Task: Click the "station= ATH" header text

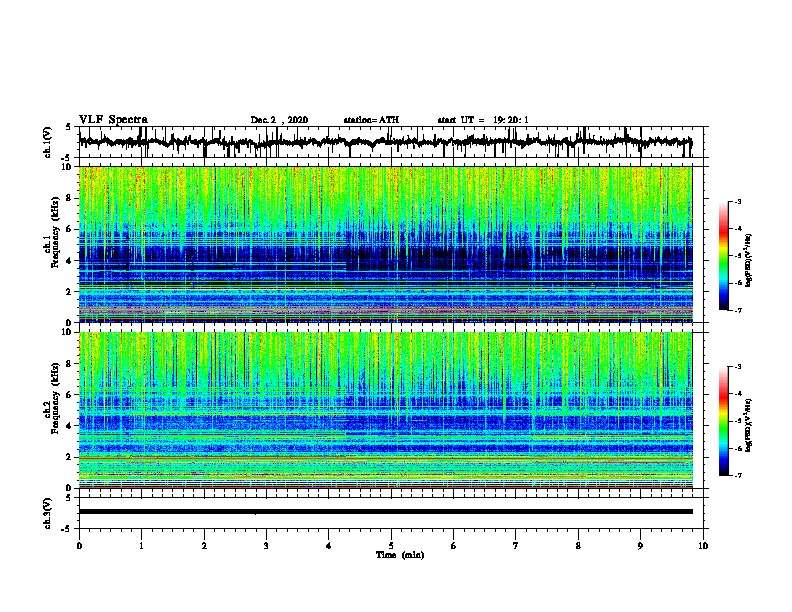Action: click(x=371, y=120)
